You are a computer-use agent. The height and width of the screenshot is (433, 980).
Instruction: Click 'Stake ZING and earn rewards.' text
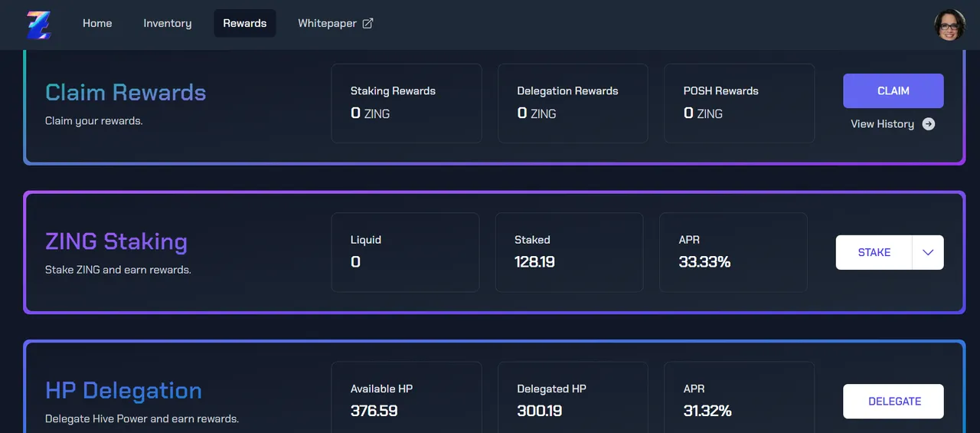point(118,270)
